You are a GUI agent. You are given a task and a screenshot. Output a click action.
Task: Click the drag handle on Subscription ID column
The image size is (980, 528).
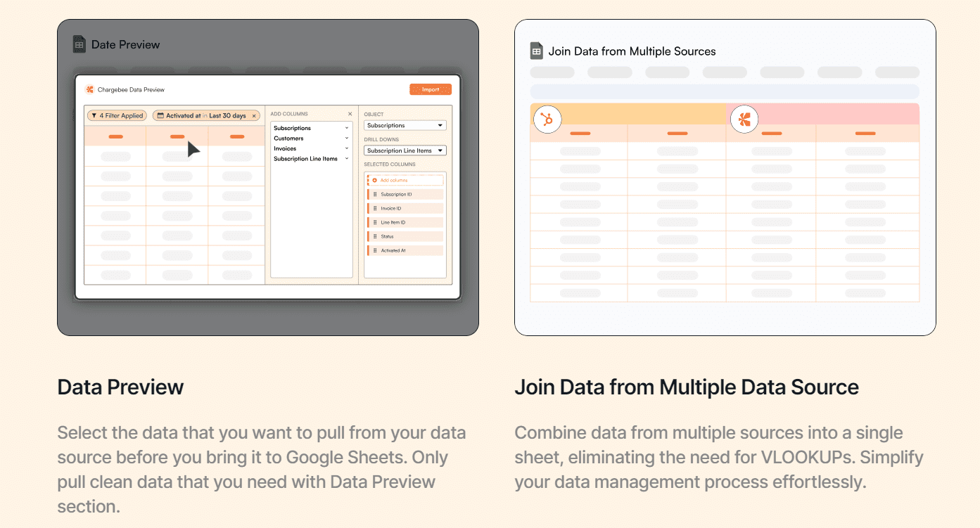[x=375, y=195]
